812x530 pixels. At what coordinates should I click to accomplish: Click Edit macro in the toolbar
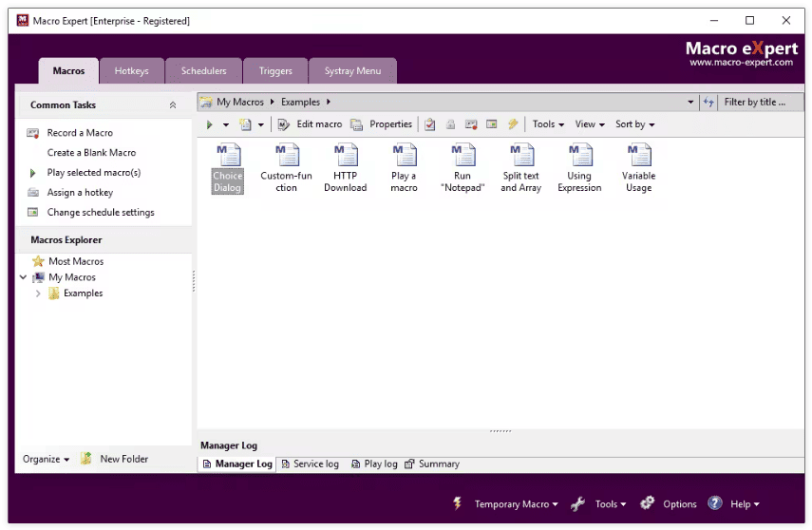tap(310, 124)
